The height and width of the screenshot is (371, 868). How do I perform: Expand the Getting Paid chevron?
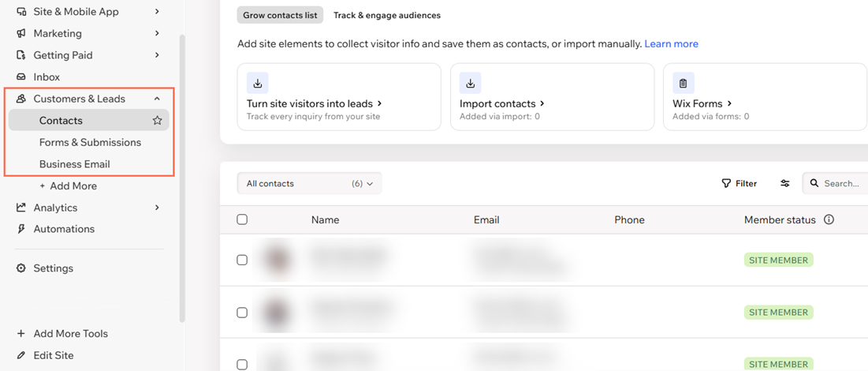click(157, 55)
